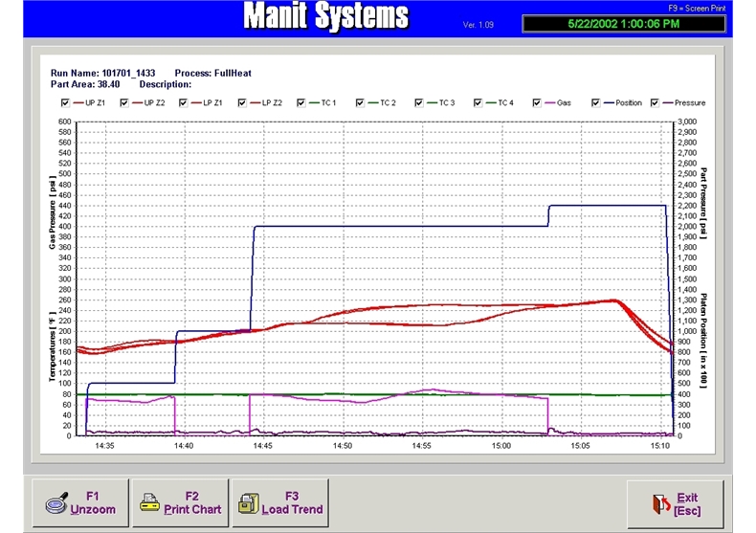Click the Description: label

(166, 84)
